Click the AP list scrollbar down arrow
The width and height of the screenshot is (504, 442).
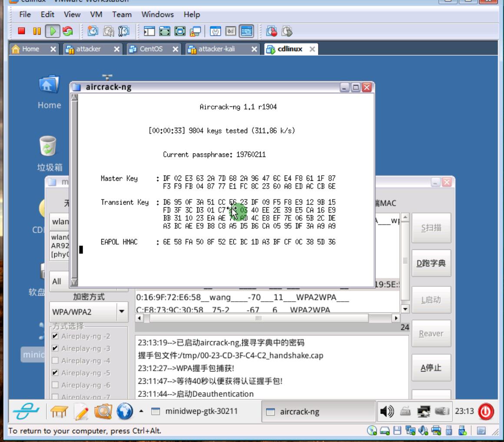tap(405, 309)
